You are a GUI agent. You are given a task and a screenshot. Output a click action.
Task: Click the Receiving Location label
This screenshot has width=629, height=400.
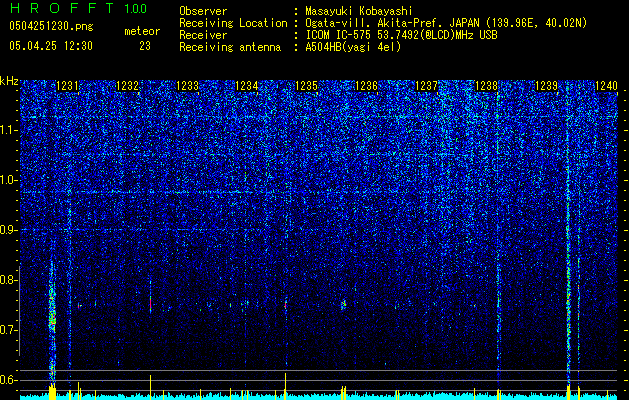[x=233, y=23]
